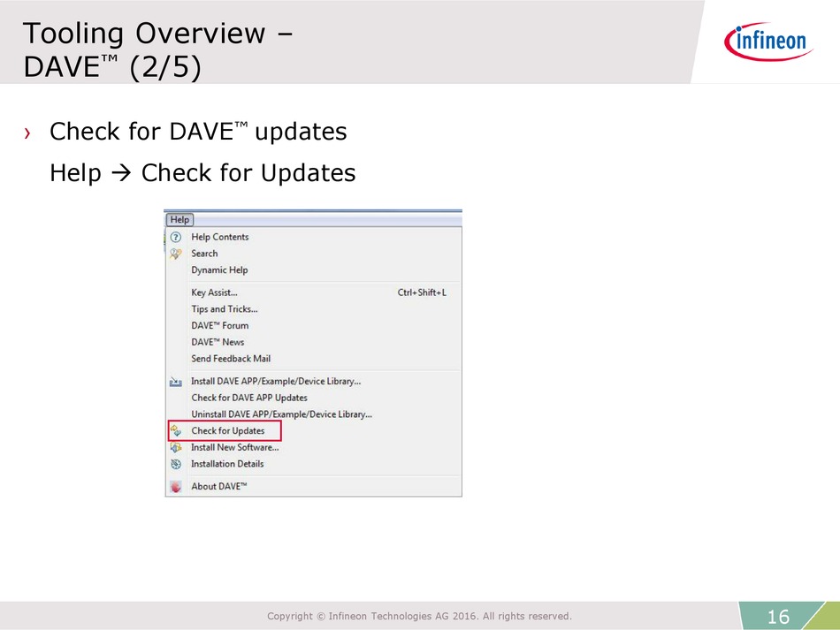The image size is (840, 630).
Task: Open DAVE News from the menu
Action: click(x=313, y=342)
